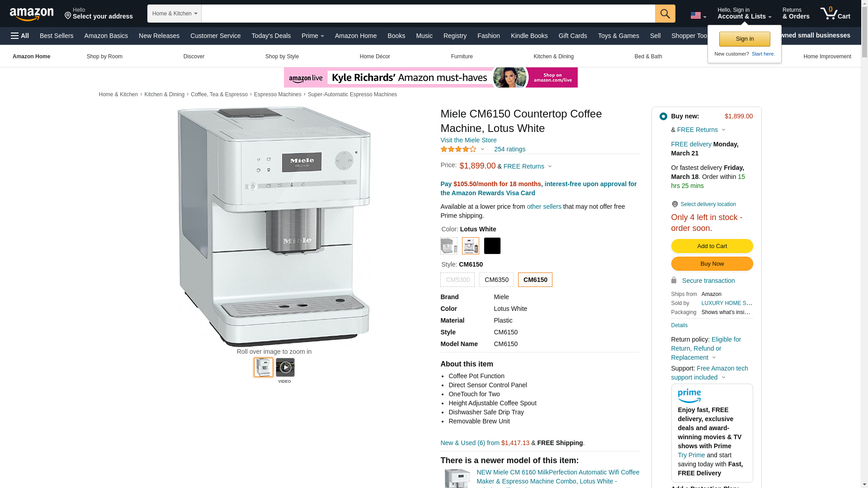868x488 pixels.
Task: Click into the search text field
Action: point(428,14)
